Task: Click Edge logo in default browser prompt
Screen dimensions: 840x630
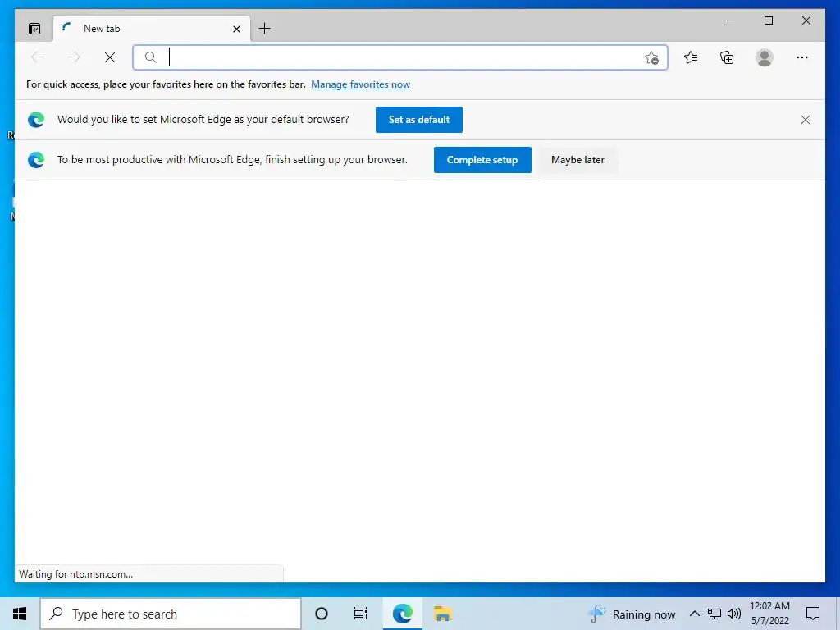Action: (36, 120)
